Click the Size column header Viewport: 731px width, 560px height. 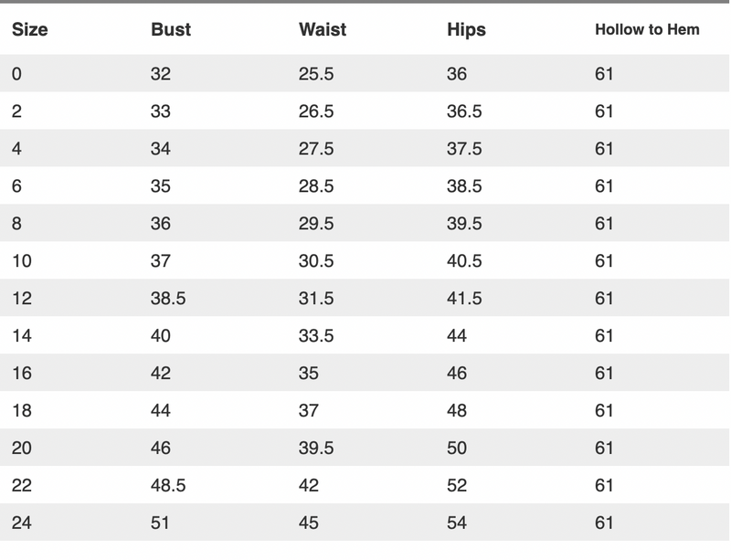[30, 29]
